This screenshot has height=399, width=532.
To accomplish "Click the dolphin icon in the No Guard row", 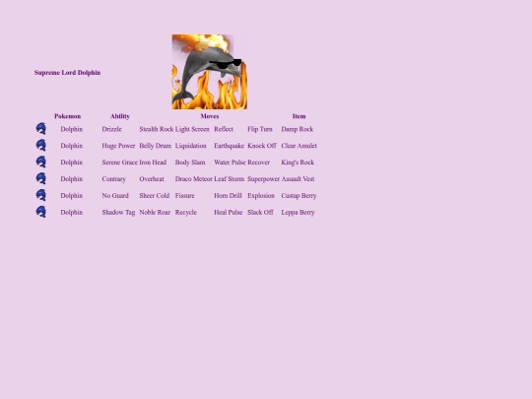I will click(41, 195).
